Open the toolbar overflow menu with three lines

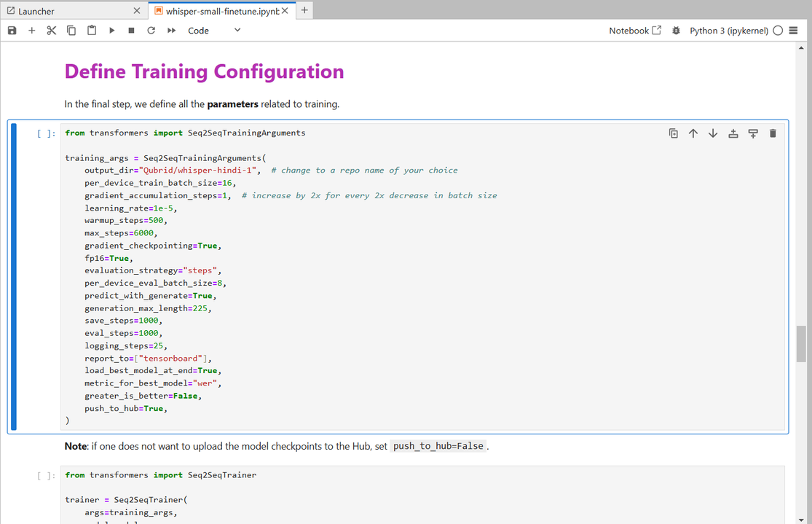point(793,31)
